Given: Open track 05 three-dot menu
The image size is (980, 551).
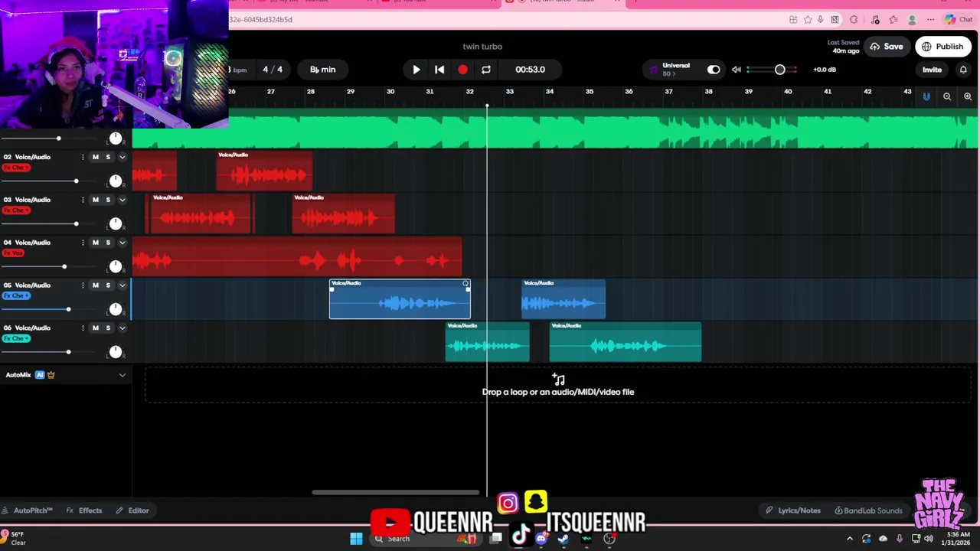Looking at the screenshot, I should (83, 285).
